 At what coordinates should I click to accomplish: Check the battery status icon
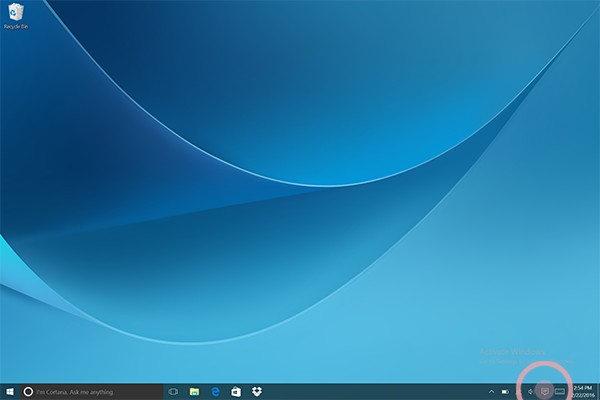click(505, 392)
